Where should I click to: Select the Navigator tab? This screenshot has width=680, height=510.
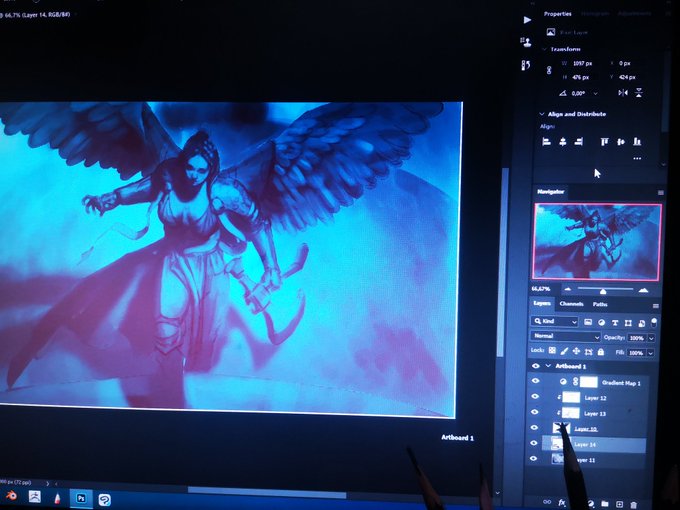pos(551,192)
